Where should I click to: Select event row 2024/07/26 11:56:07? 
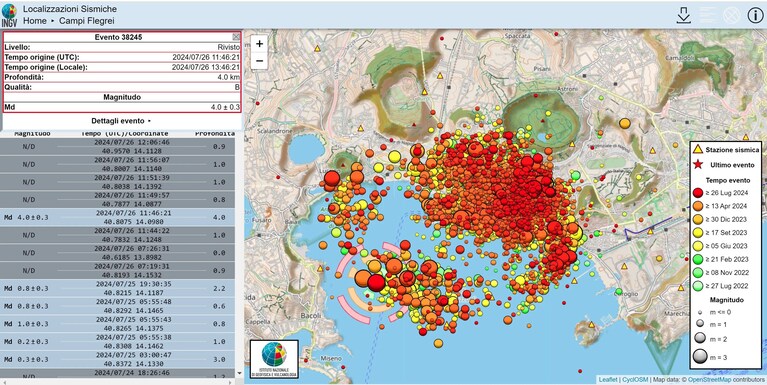[x=117, y=164]
